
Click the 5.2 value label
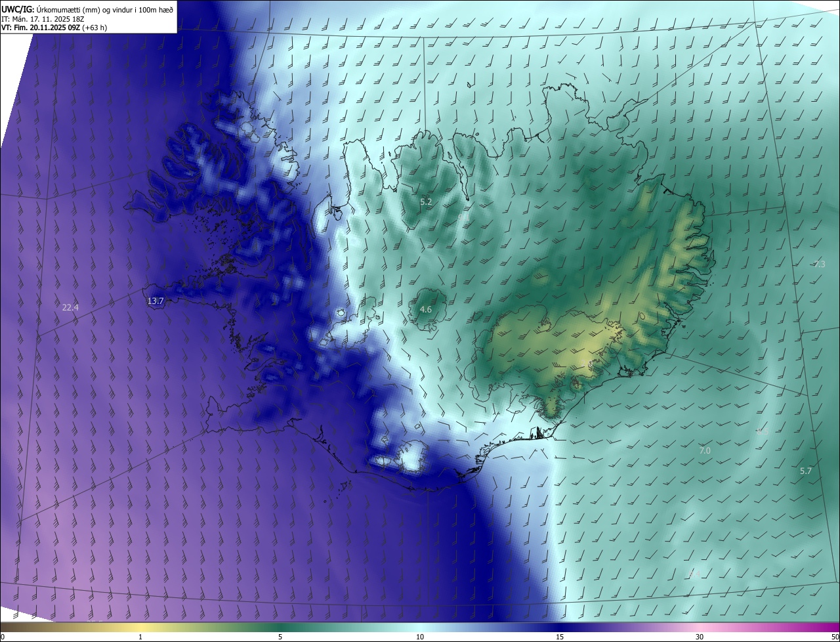426,202
